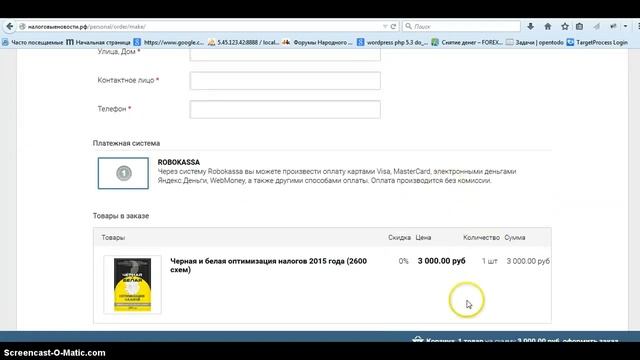
Task: Open the bookmarks list clipboard icon
Action: point(579,27)
